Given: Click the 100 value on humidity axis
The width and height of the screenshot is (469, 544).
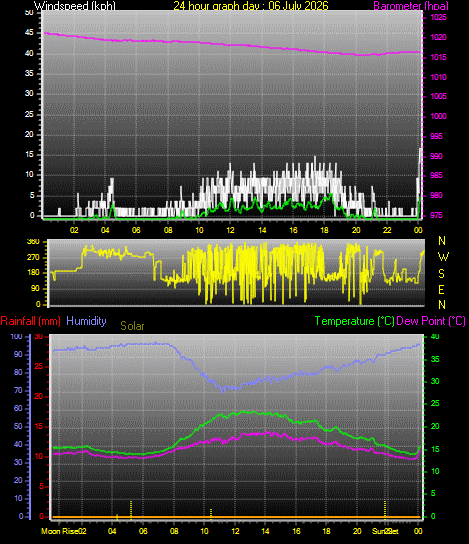Looking at the screenshot, I should [16, 337].
